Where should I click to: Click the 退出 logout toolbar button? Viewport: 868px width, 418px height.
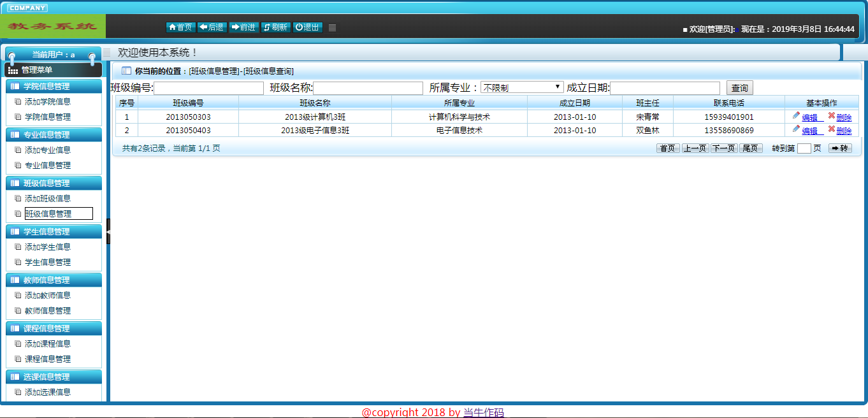307,27
